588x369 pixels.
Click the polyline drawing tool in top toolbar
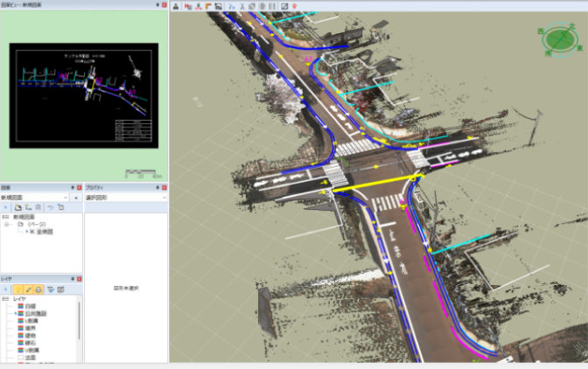tap(231, 6)
